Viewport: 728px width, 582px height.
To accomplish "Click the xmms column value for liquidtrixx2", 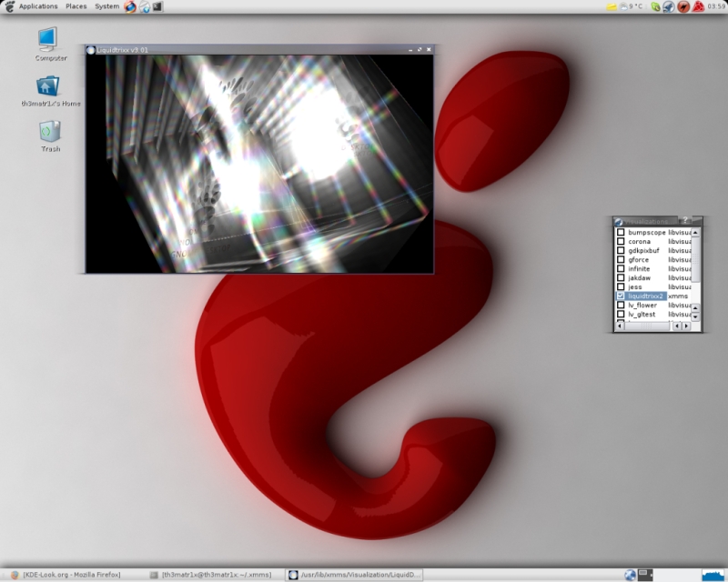I will point(678,296).
